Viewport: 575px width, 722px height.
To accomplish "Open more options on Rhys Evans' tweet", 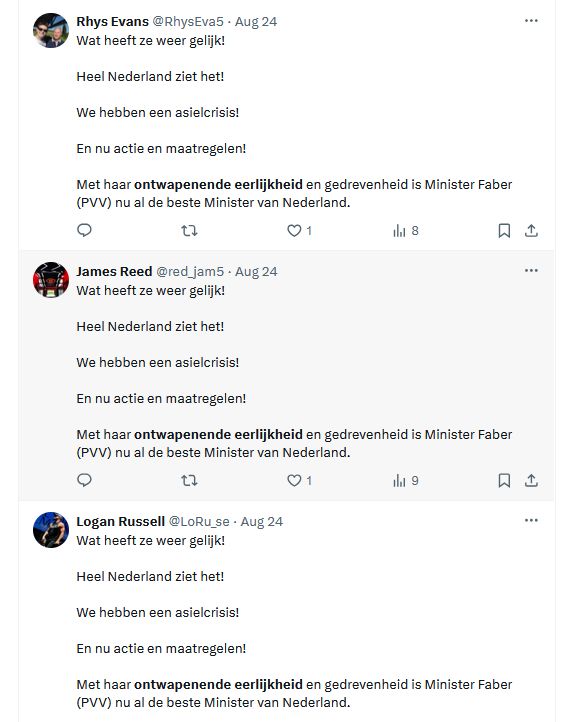I will pyautogui.click(x=531, y=21).
